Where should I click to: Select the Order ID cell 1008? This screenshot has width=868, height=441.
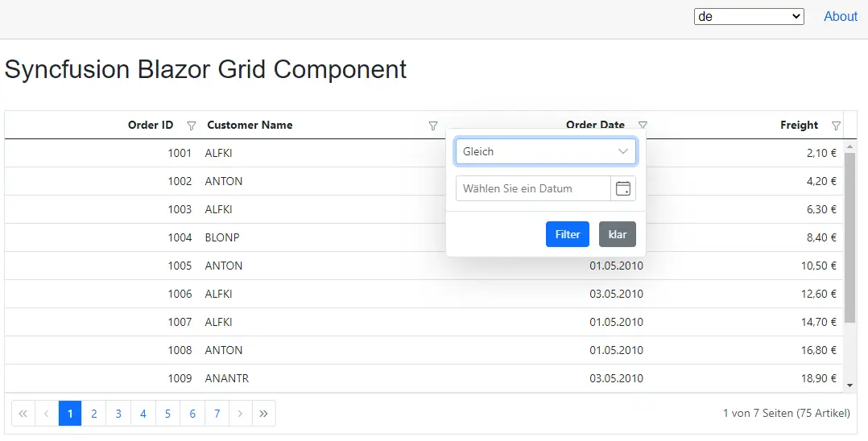[x=180, y=350]
